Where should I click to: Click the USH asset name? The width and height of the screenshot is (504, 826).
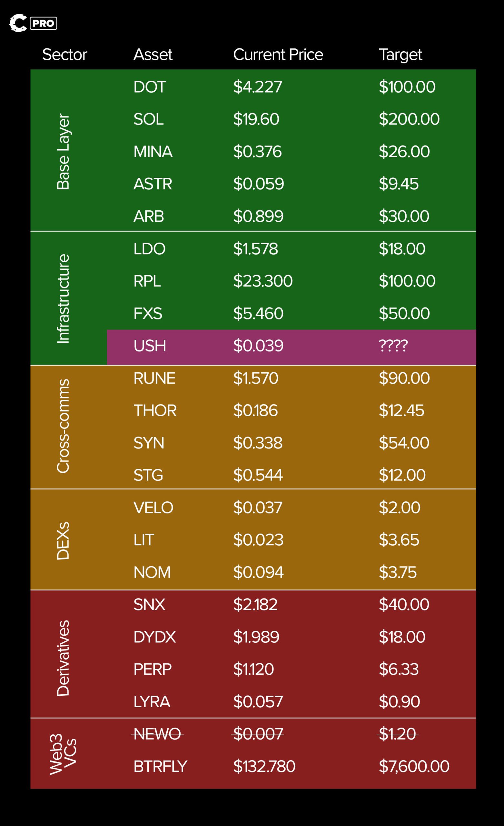click(149, 346)
